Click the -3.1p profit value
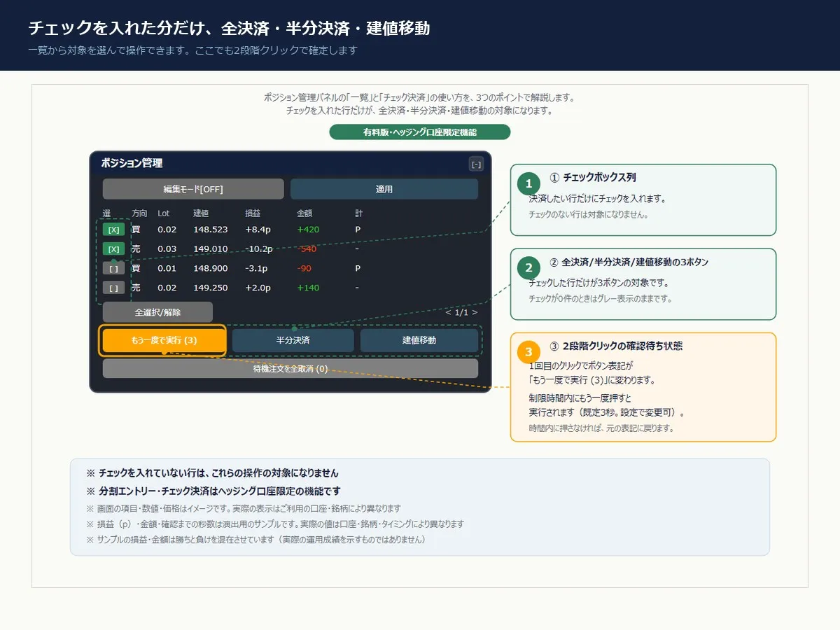The width and height of the screenshot is (840, 630). 257,268
